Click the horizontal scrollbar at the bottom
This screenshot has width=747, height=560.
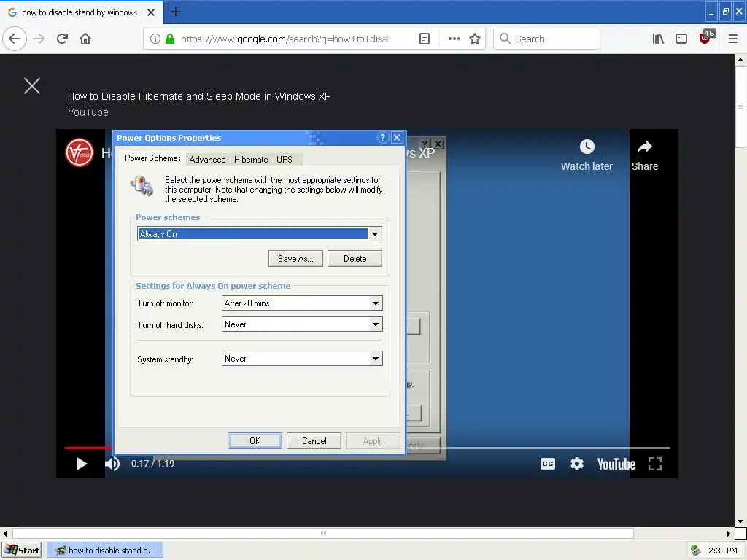coord(323,533)
